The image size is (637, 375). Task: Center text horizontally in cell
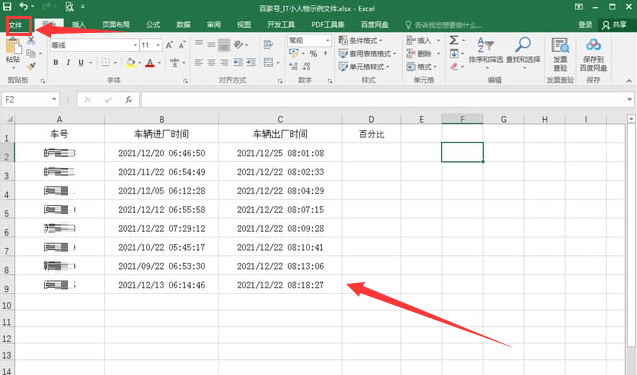pos(211,63)
